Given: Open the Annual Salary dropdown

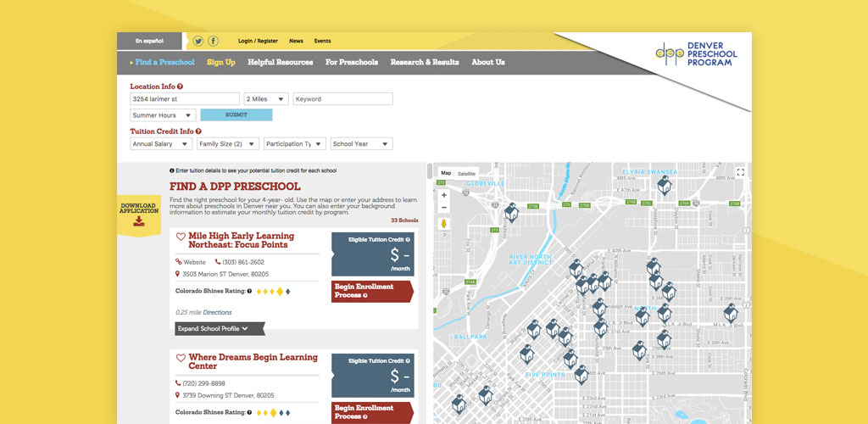Looking at the screenshot, I should pyautogui.click(x=161, y=144).
